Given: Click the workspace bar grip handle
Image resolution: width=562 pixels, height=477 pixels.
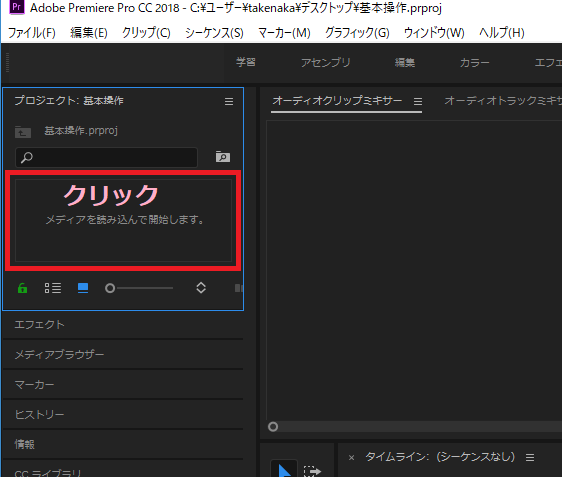Looking at the screenshot, I should 7,62.
